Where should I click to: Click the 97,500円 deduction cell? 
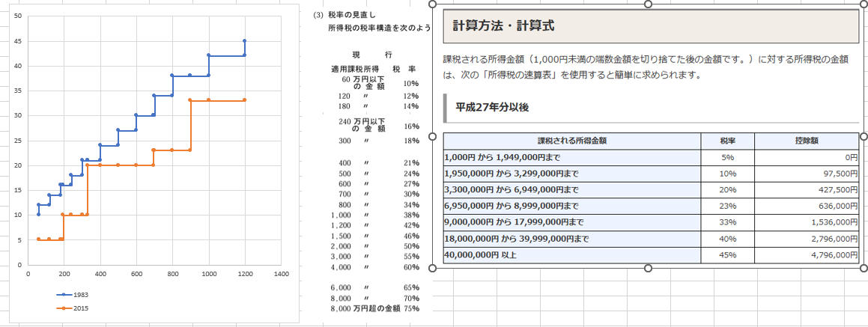pos(806,174)
